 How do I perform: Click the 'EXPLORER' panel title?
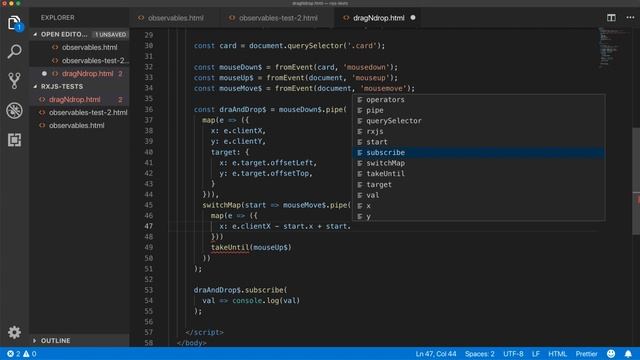[x=58, y=18]
